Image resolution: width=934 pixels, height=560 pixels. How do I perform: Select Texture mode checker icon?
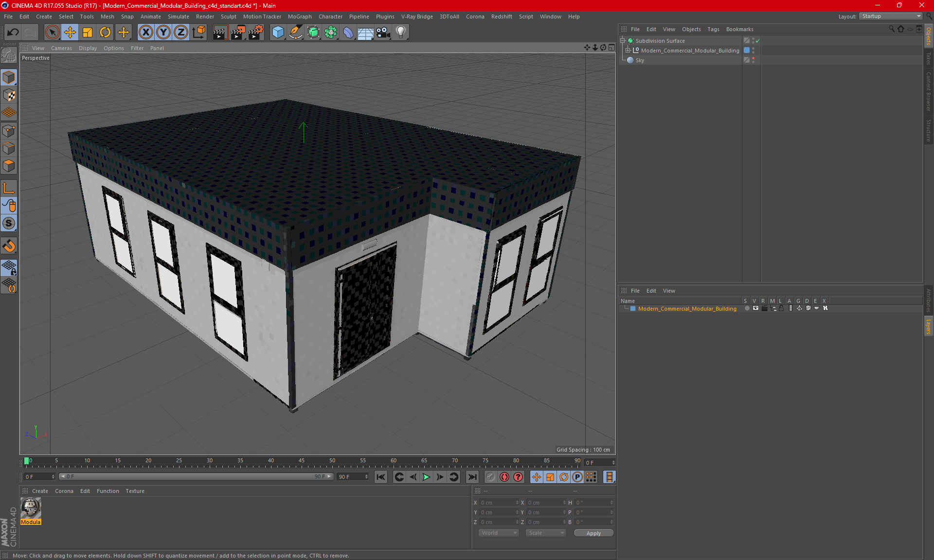coord(9,95)
